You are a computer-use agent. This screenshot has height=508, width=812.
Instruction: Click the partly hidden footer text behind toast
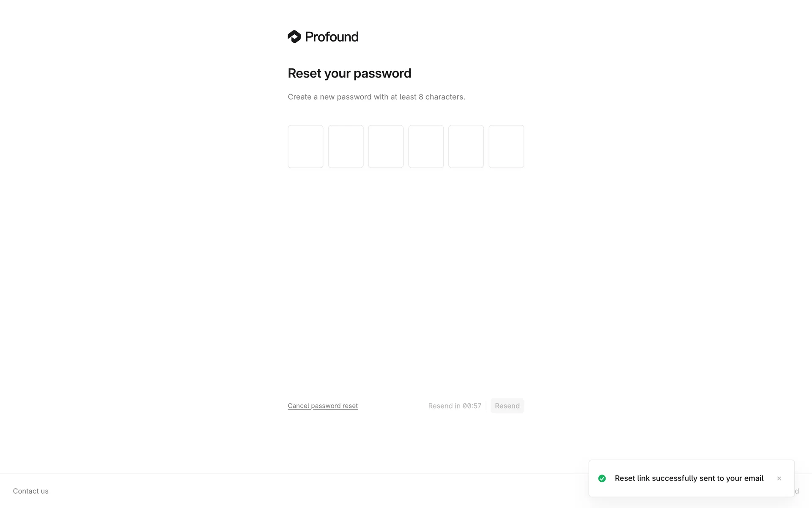(797, 491)
